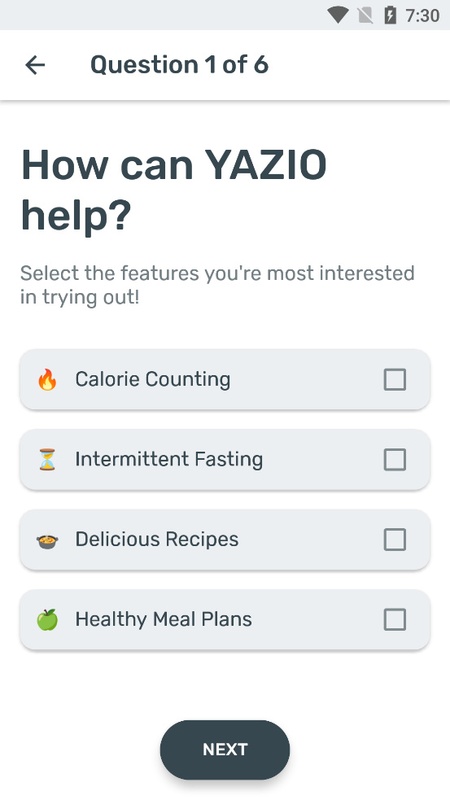Image resolution: width=450 pixels, height=800 pixels.
Task: Choose the Intermittent Fasting label text
Action: (x=169, y=460)
